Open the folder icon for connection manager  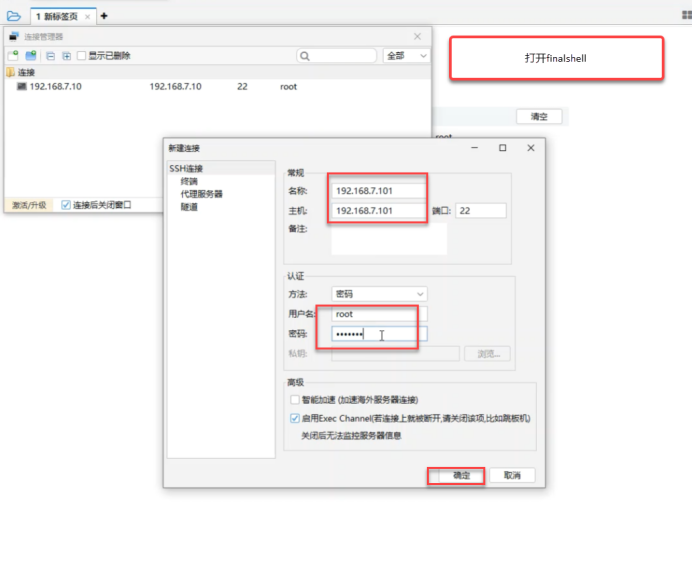[13, 16]
